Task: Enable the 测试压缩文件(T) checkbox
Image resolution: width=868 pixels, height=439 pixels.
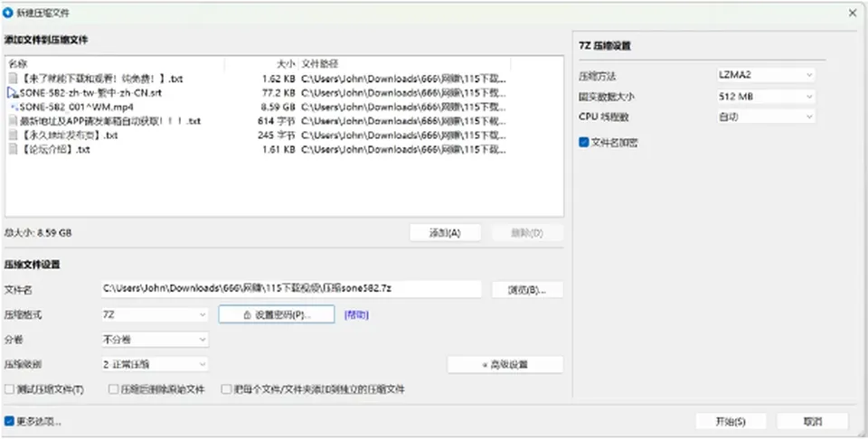Action: click(x=9, y=389)
